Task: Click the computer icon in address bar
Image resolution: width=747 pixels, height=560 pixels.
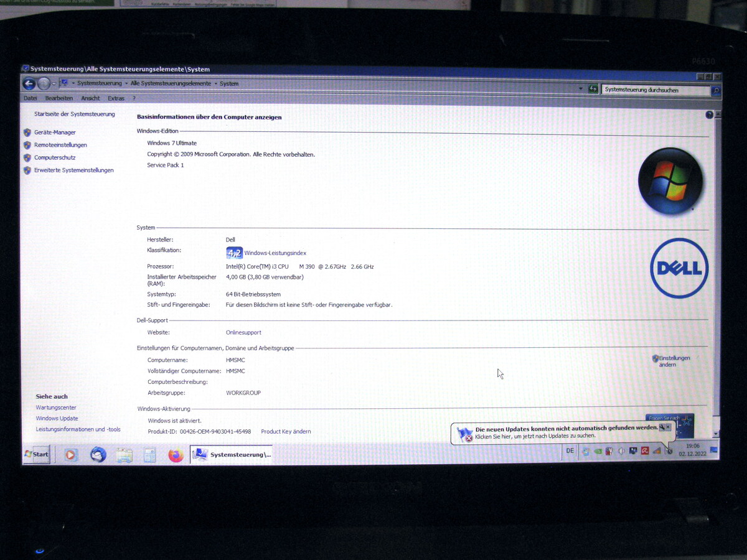Action: (64, 83)
